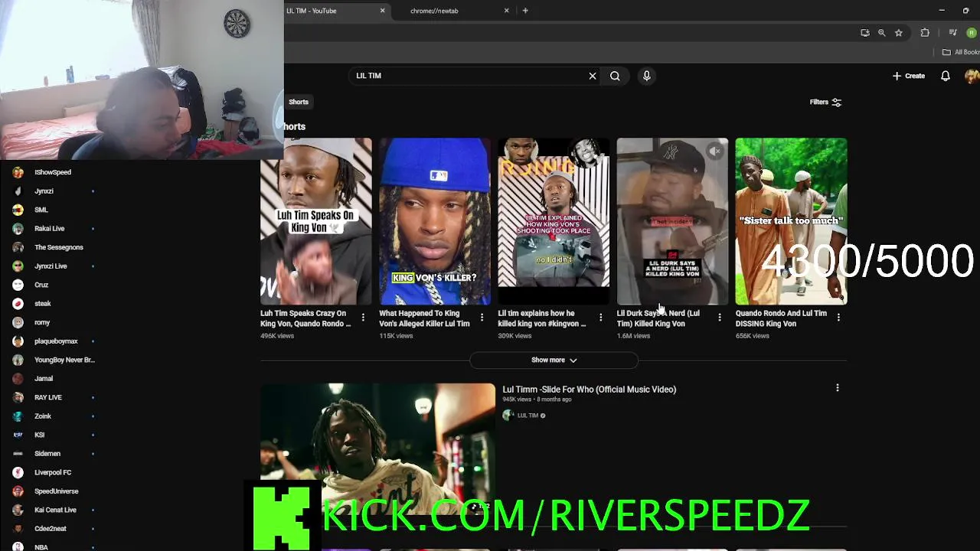Viewport: 980px width, 551px height.
Task: Open The Sessegnons subscription channel
Action: pos(59,247)
